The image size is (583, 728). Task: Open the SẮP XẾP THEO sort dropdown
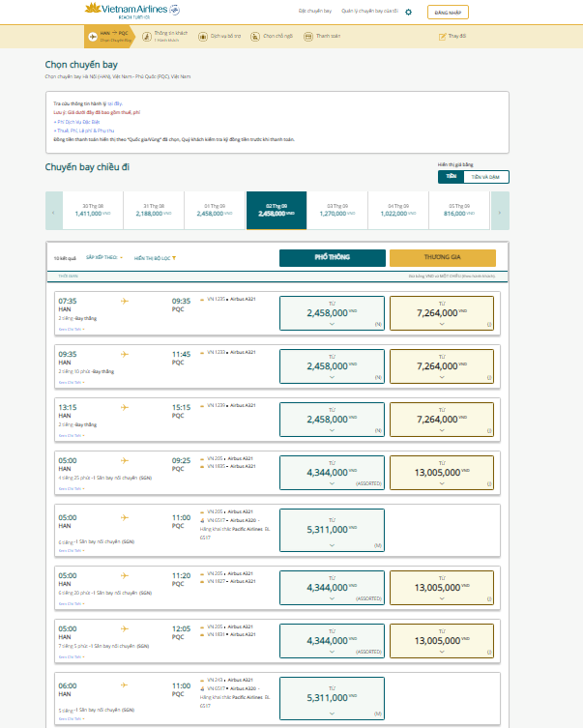tap(104, 258)
